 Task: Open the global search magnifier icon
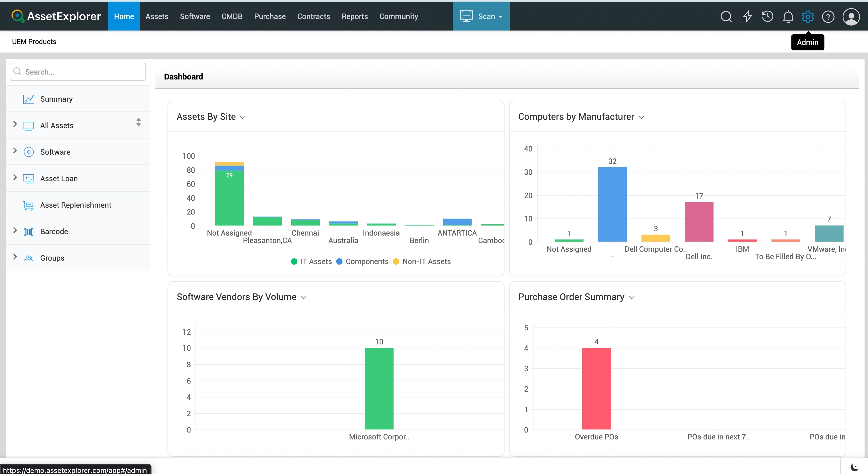(x=726, y=16)
